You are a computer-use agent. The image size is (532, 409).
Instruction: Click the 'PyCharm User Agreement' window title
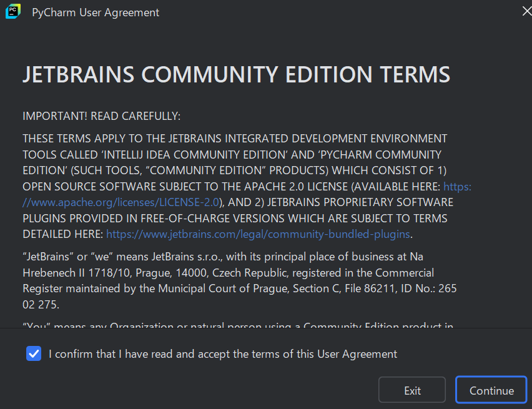click(96, 12)
